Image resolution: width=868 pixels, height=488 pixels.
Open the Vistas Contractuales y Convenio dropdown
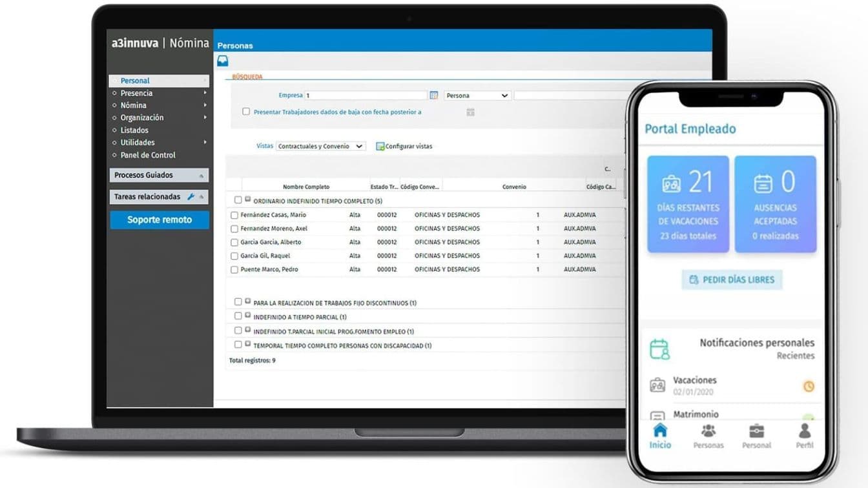pos(321,146)
